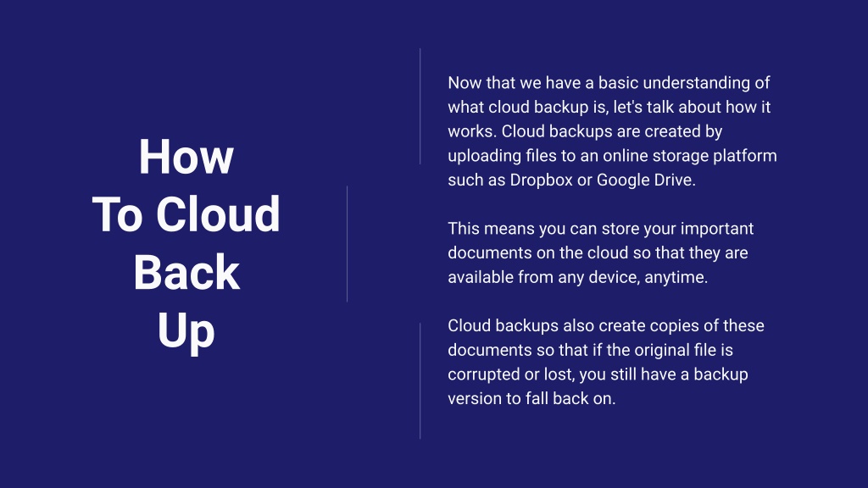This screenshot has height=488, width=868.
Task: Select paragraph starting 'This means you can store'
Action: coord(601,252)
